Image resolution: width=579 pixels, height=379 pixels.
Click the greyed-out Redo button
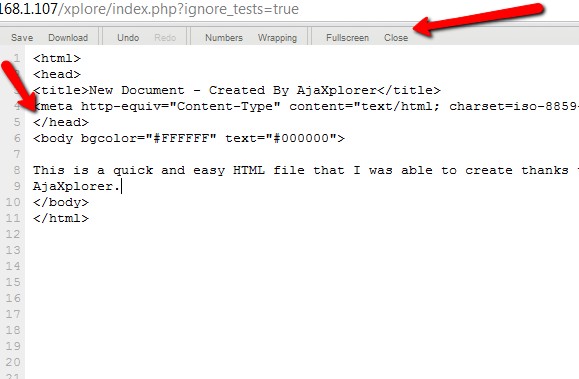165,38
